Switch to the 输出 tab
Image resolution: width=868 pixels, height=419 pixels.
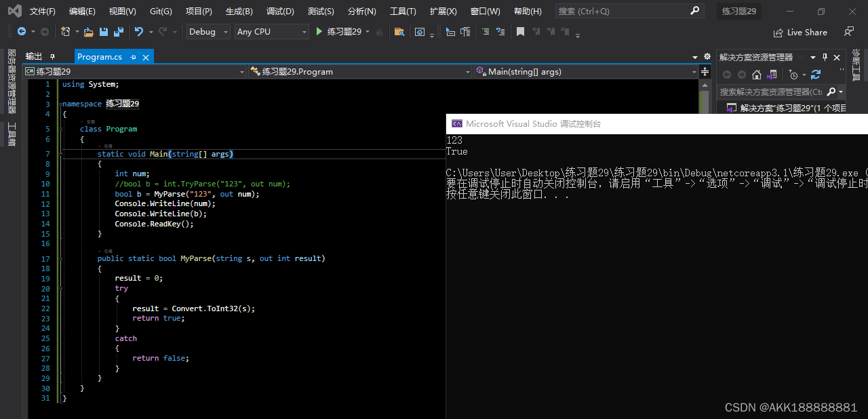[x=34, y=57]
